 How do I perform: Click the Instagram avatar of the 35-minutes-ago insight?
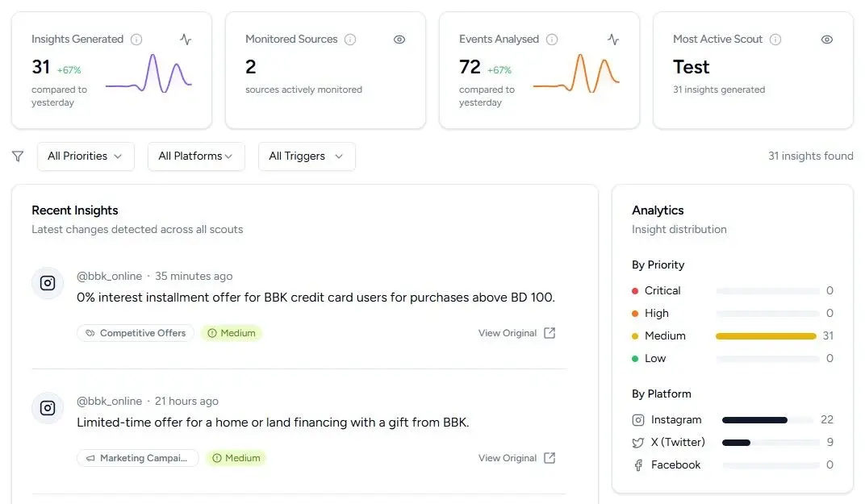click(x=48, y=283)
